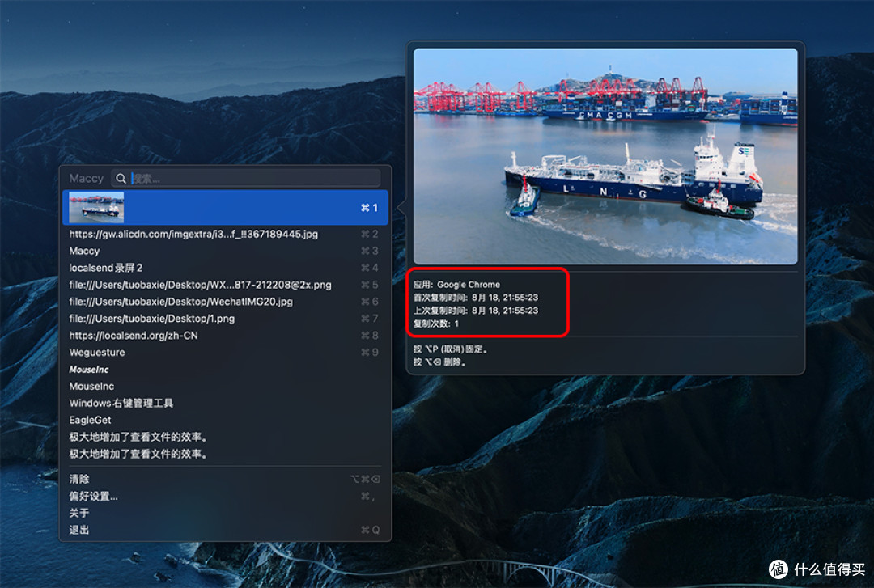Click the '首次复制时间' timestamp line

pos(476,298)
